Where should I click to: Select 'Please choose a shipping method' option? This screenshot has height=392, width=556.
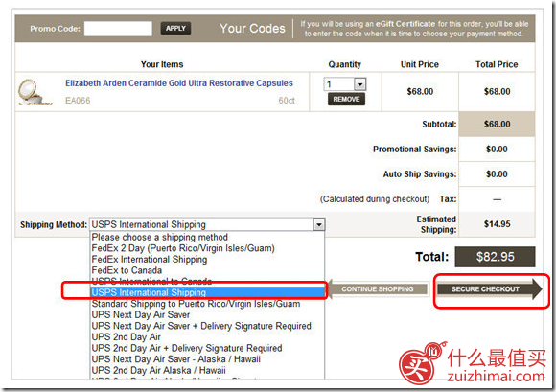click(207, 237)
